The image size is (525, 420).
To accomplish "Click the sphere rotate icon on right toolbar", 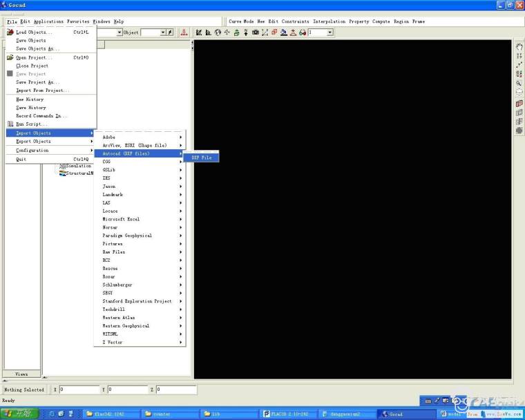I will coord(519,91).
